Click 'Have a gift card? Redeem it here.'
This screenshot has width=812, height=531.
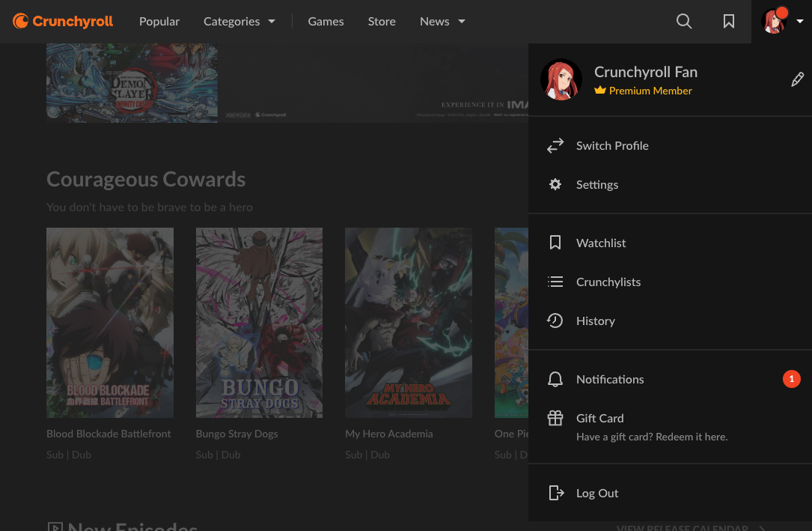coord(651,437)
